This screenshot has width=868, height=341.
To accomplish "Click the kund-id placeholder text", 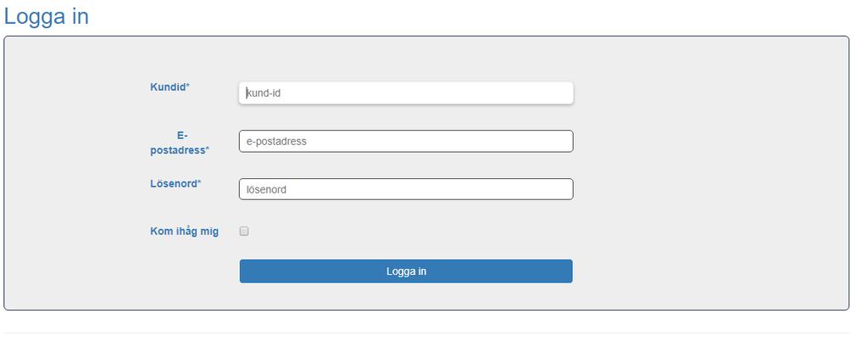I will 264,93.
